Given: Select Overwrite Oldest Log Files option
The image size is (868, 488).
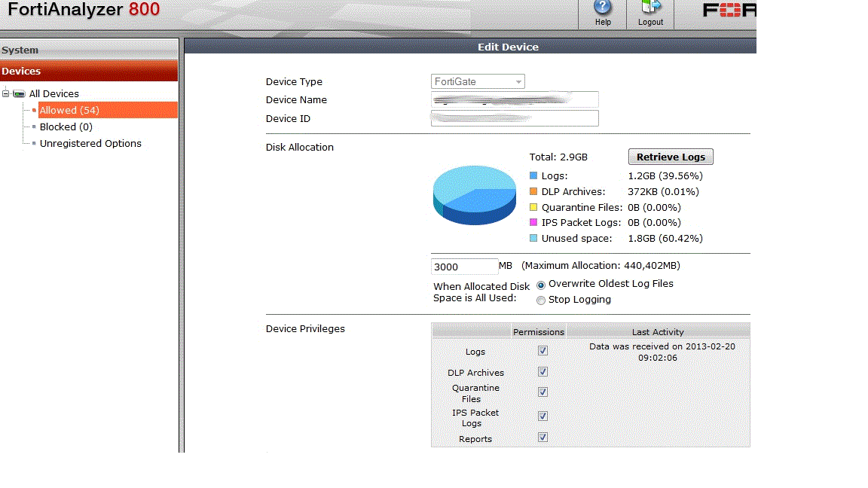Looking at the screenshot, I should (x=541, y=285).
